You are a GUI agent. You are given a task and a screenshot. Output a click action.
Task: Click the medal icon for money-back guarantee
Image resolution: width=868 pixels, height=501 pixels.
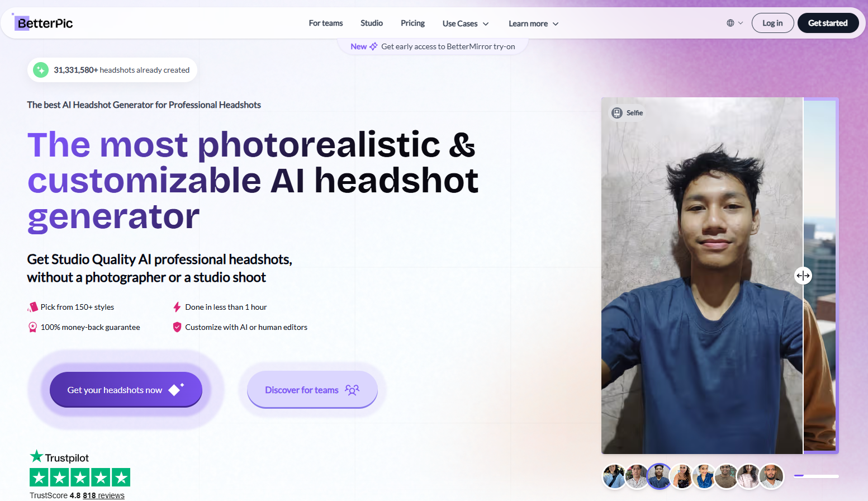point(32,327)
